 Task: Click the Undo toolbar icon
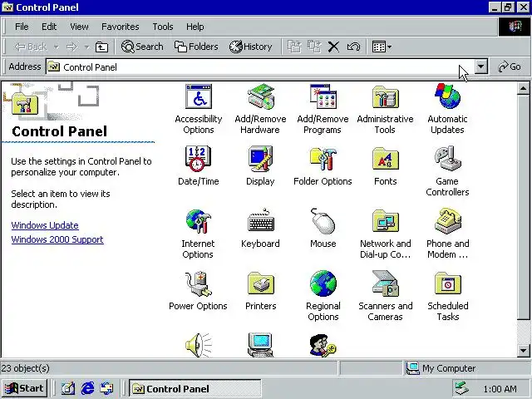pos(353,47)
